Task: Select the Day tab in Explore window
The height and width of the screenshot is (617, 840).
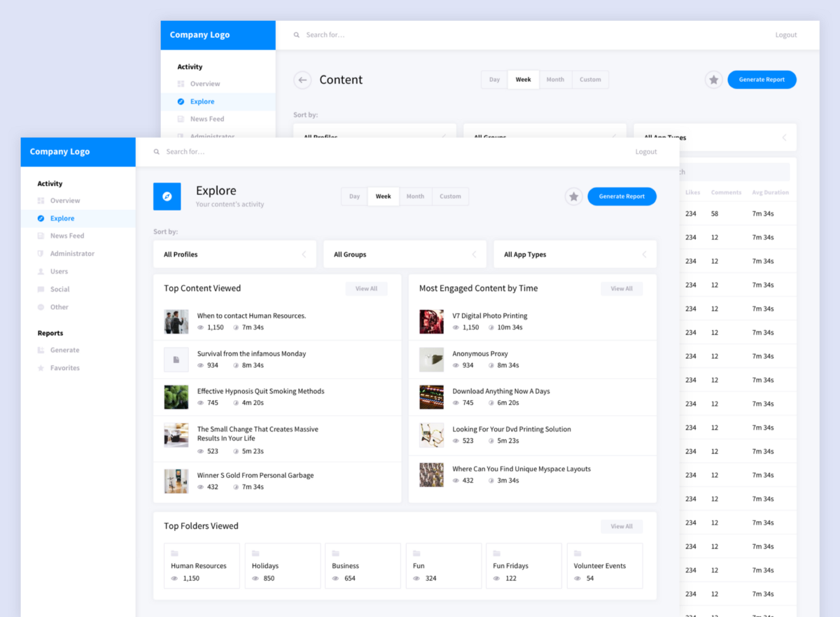Action: pos(355,197)
